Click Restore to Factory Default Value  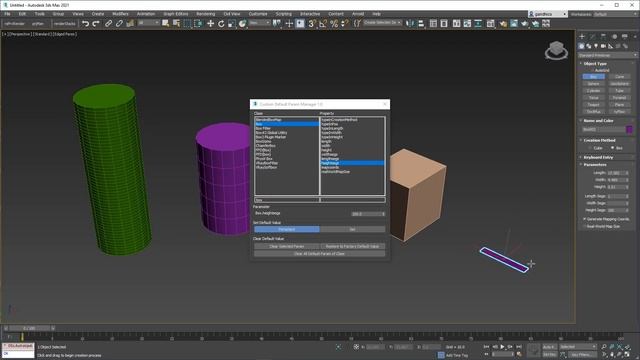352,247
